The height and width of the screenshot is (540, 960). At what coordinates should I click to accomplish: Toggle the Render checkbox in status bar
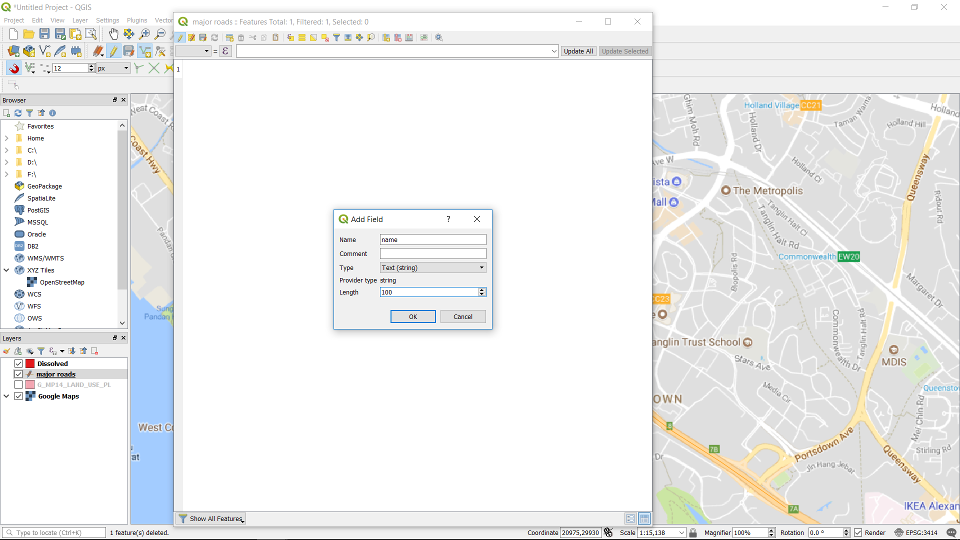[x=858, y=533]
